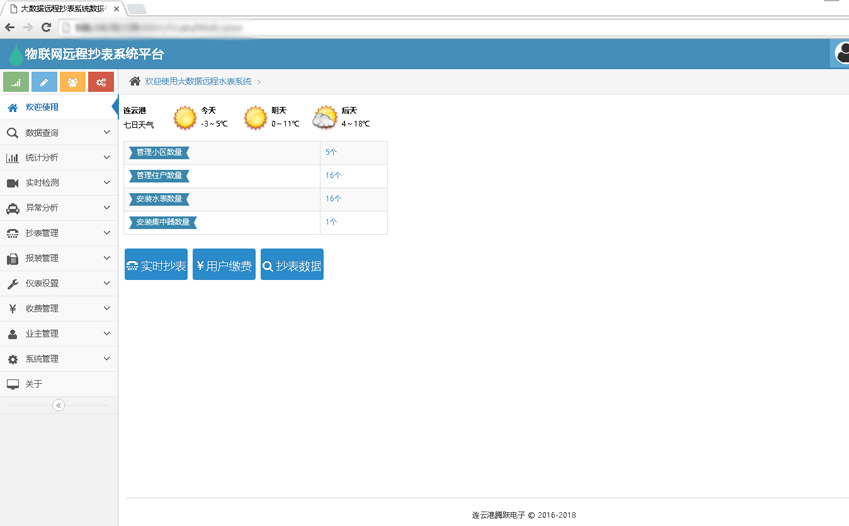
Task: Click the home icon in the breadcrumb
Action: click(x=135, y=81)
